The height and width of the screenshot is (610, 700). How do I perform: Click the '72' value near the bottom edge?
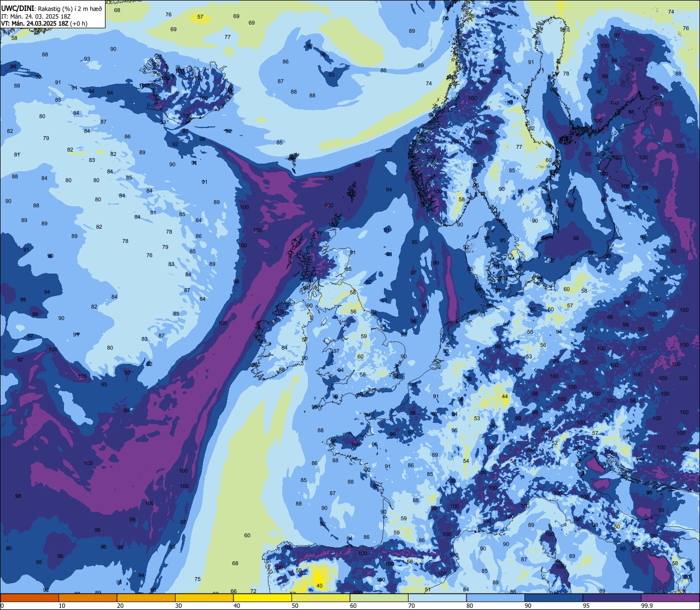coord(253,591)
